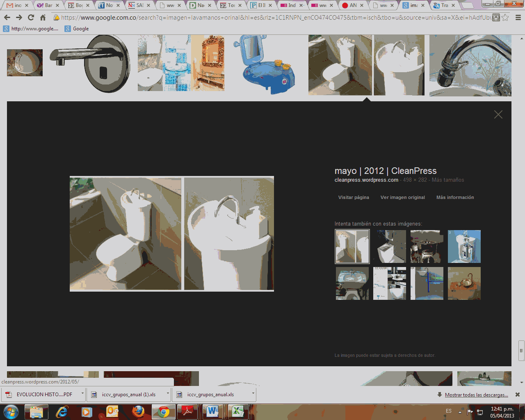Close the image preview panel
The image size is (525, 420).
tap(498, 114)
